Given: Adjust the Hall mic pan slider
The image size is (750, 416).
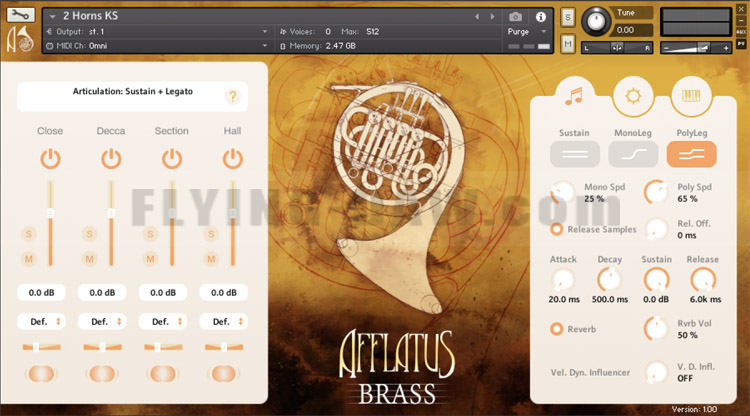Looking at the screenshot, I should [224, 347].
